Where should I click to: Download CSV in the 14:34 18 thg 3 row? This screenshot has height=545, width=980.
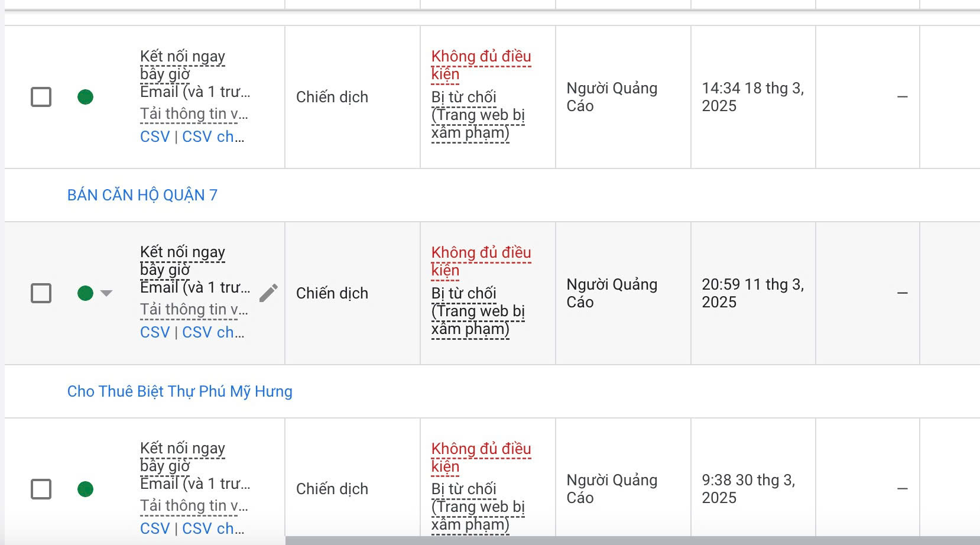tap(155, 137)
